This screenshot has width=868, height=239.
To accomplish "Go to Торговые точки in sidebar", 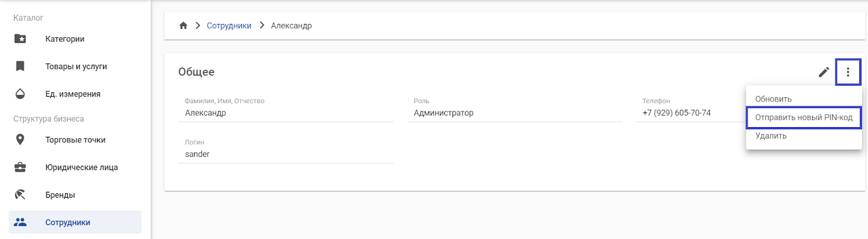I will click(x=75, y=140).
